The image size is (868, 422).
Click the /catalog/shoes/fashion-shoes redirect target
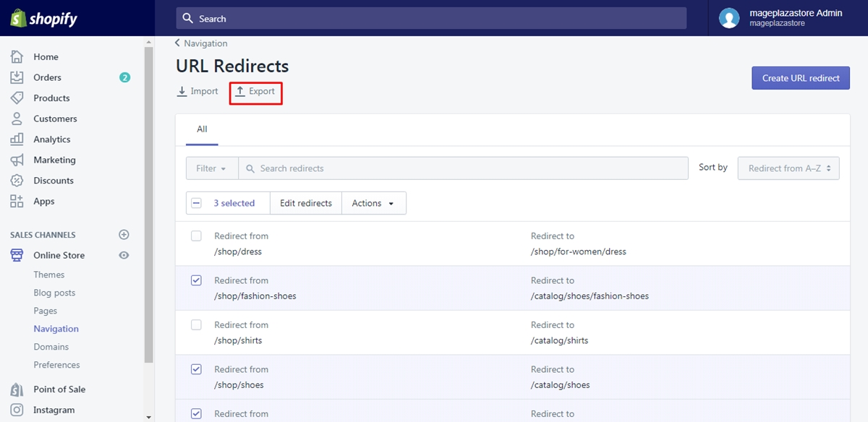pos(590,296)
